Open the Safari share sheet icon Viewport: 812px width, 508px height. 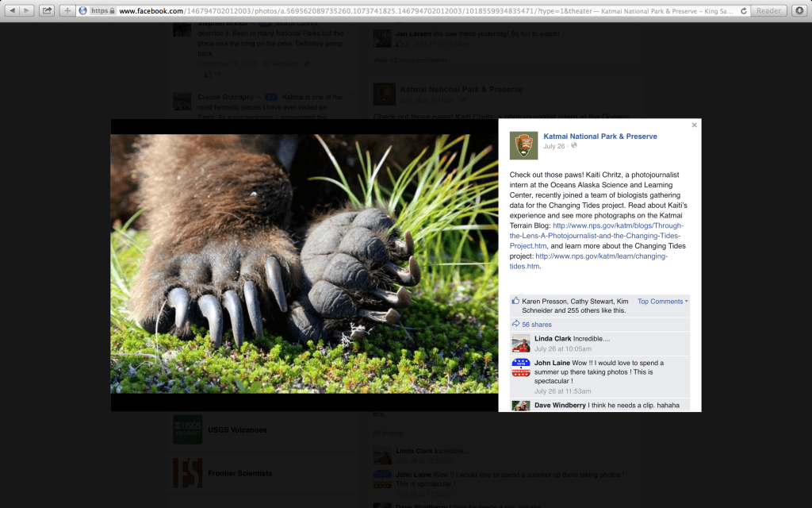[x=47, y=10]
